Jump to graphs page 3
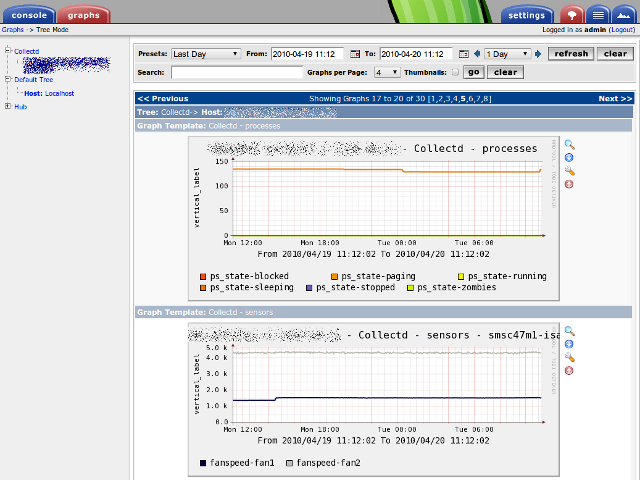This screenshot has width=640, height=480. (x=448, y=99)
